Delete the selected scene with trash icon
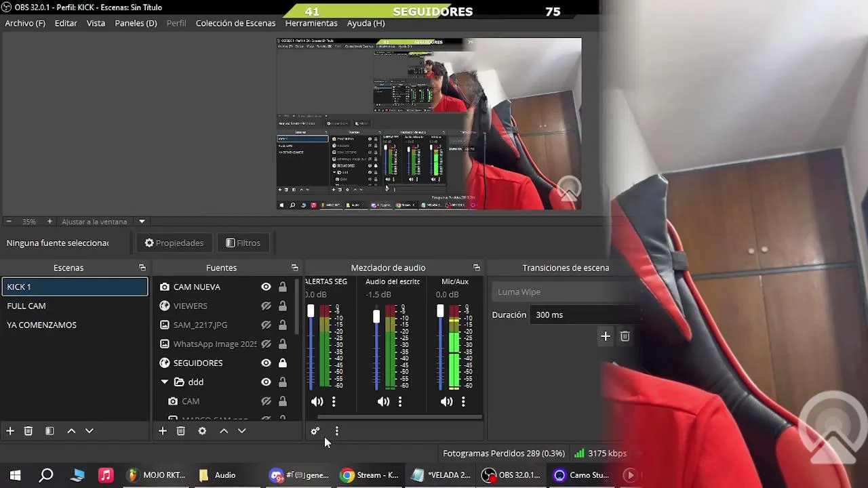Screen dimensions: 868x488 point(28,431)
